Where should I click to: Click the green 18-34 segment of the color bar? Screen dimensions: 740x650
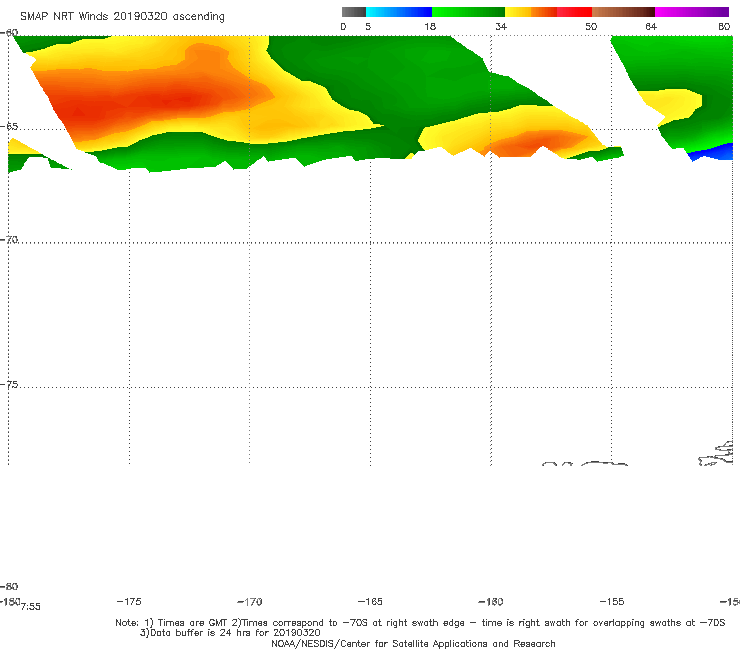point(468,12)
